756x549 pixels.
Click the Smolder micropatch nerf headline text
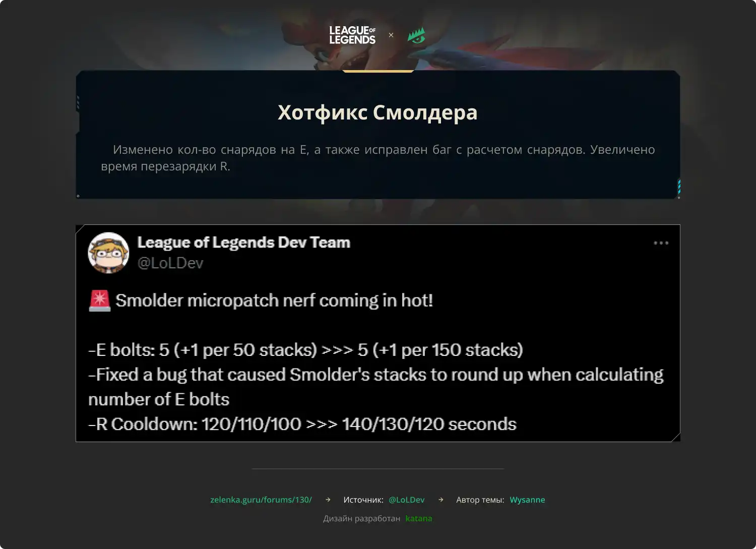pyautogui.click(x=274, y=300)
